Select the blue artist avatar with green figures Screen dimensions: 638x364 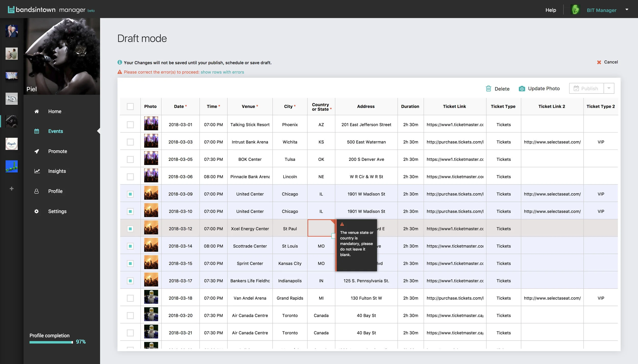coord(11,166)
